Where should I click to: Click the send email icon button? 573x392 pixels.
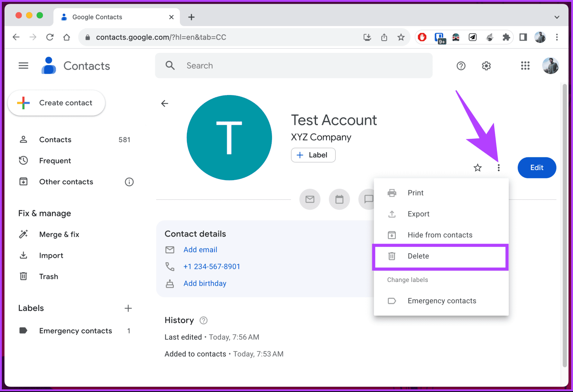tap(310, 199)
